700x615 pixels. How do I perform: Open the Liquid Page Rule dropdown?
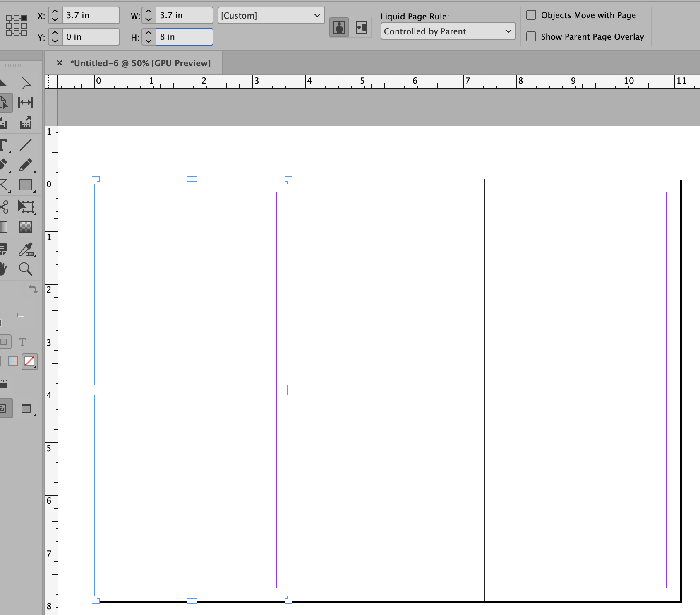pos(448,31)
